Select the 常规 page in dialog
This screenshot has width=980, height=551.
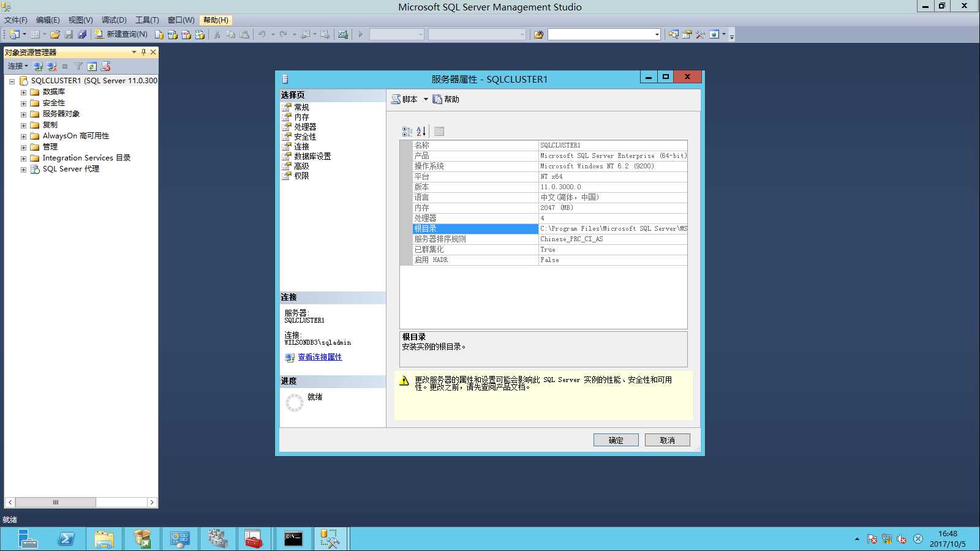(x=301, y=107)
